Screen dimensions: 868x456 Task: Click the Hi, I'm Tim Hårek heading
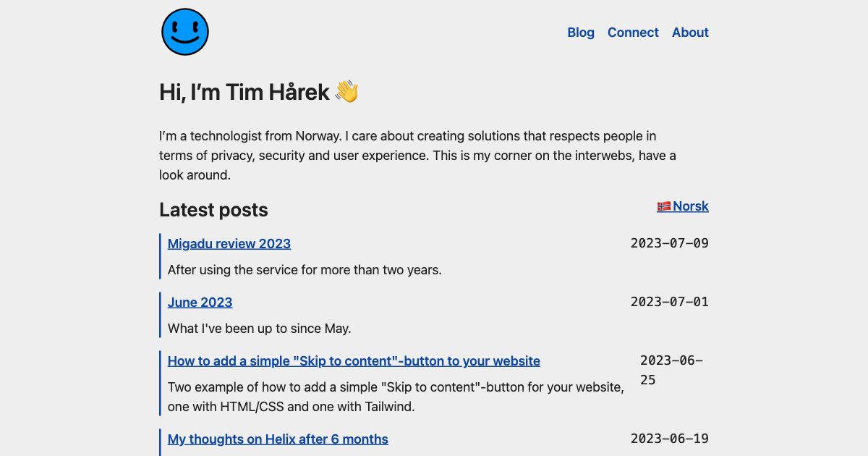point(246,91)
